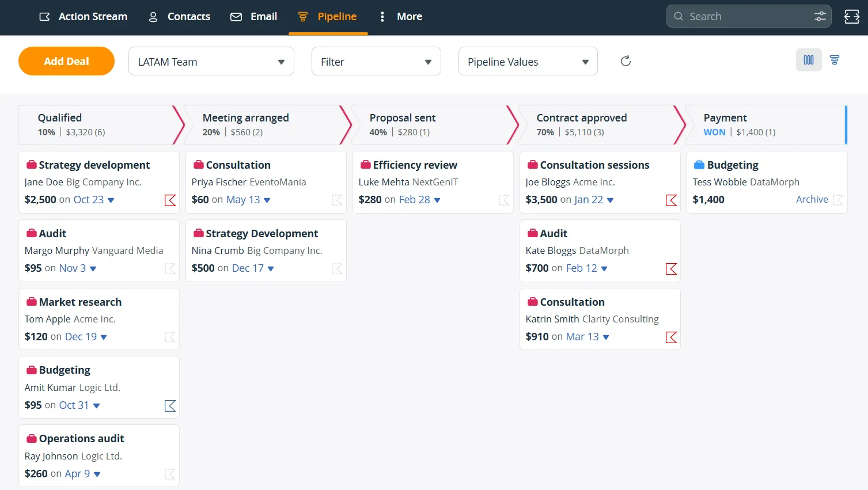Image resolution: width=868 pixels, height=490 pixels.
Task: Toggle flag on Margo Murphy's Audit deal
Action: click(x=170, y=269)
